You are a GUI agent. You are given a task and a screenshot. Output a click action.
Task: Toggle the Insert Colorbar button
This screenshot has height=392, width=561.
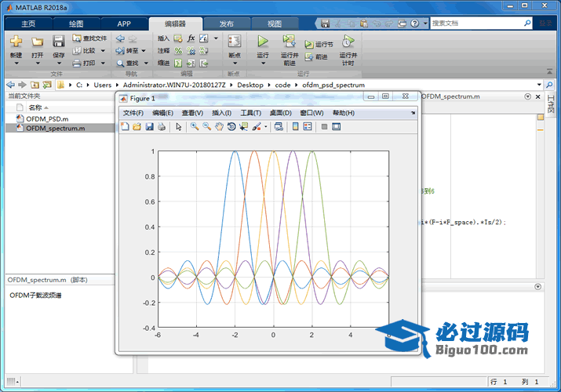click(x=295, y=126)
